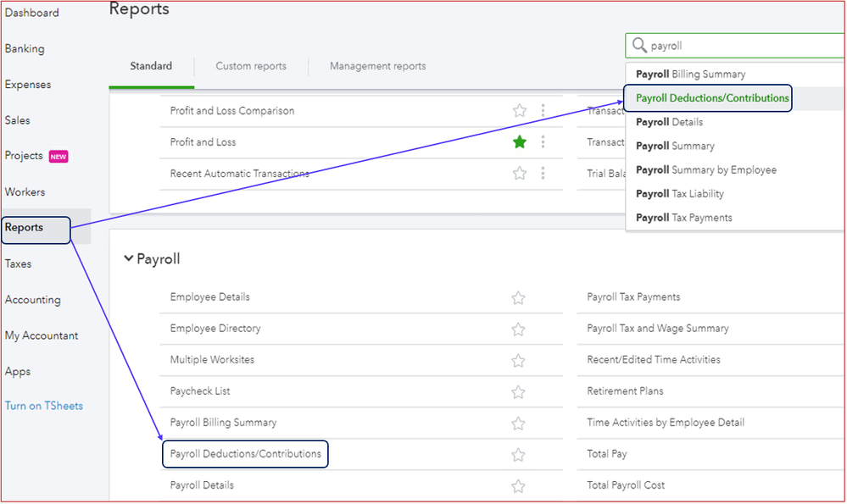847x504 pixels.
Task: Star the Payroll Deductions/Contributions report row
Action: point(518,454)
